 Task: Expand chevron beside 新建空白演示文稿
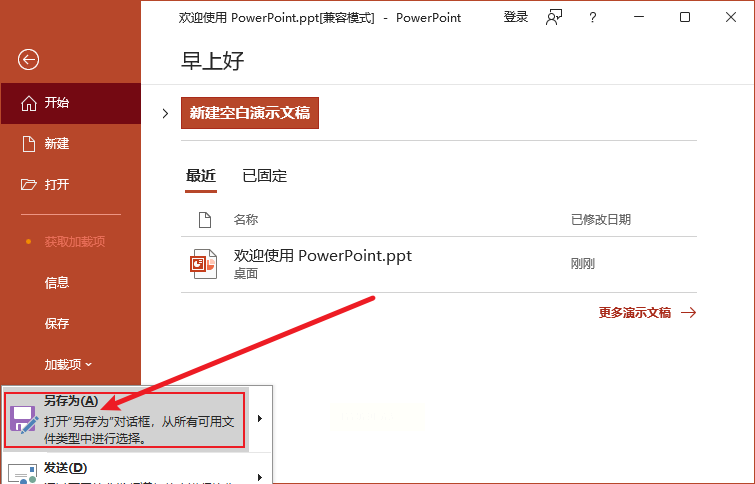coord(165,114)
